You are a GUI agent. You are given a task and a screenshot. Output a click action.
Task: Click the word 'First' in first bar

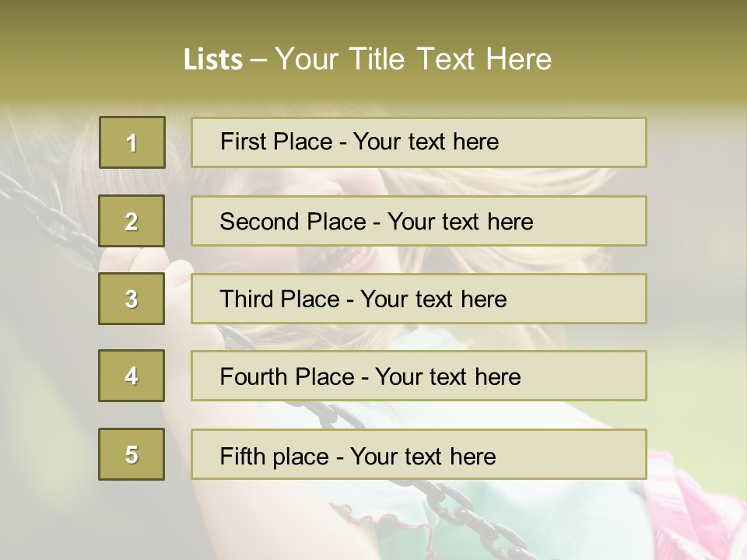[240, 142]
